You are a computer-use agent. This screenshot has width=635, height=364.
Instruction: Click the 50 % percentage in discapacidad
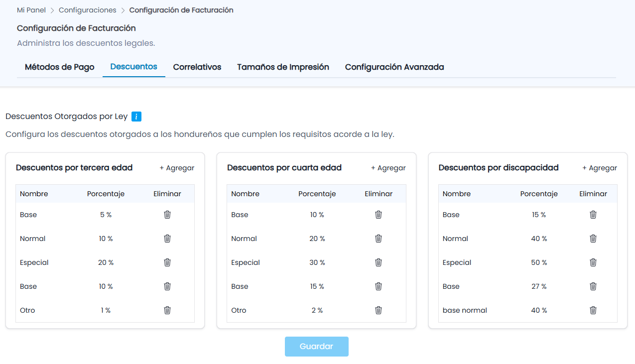539,262
